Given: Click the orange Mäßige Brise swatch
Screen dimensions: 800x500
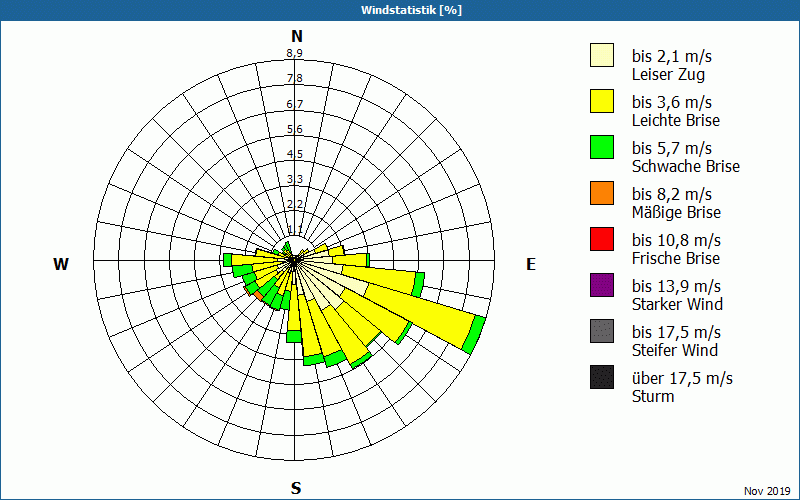Looking at the screenshot, I should click(x=602, y=193).
